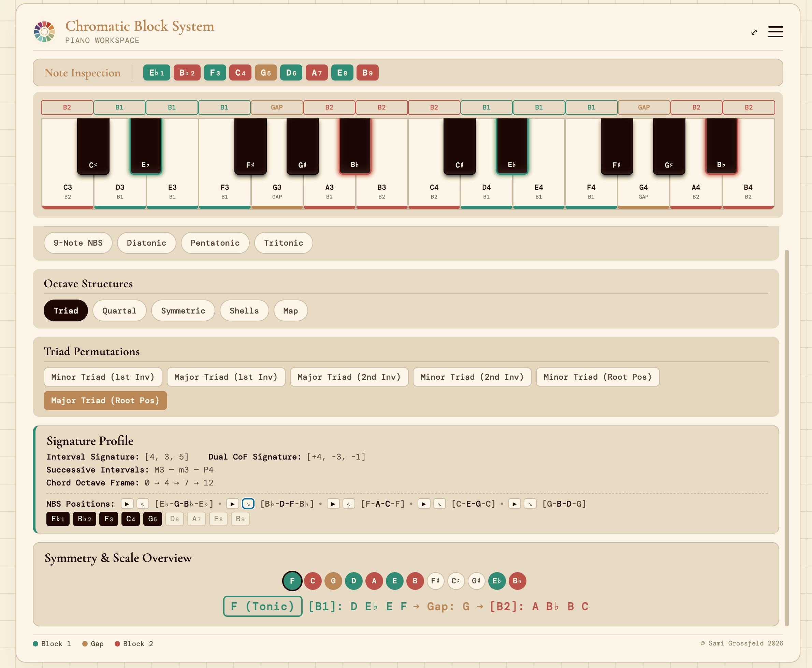Click the F♯ black key above G3
The height and width of the screenshot is (668, 812).
tap(250, 146)
